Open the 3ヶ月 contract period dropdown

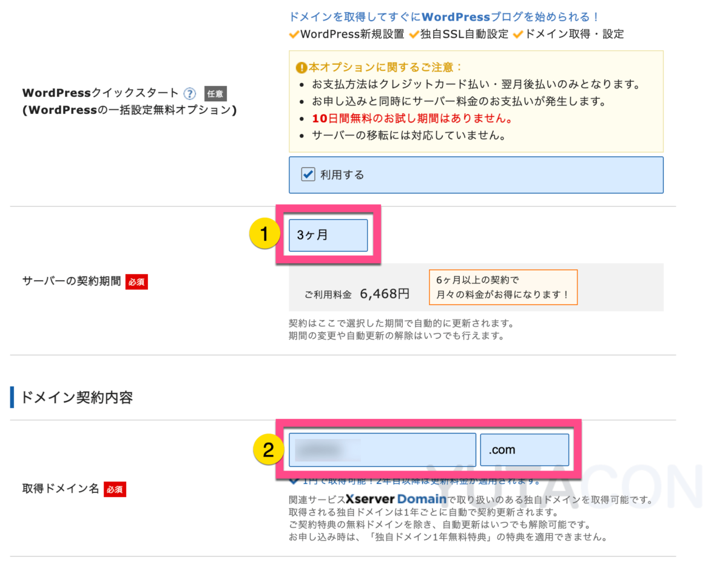328,235
